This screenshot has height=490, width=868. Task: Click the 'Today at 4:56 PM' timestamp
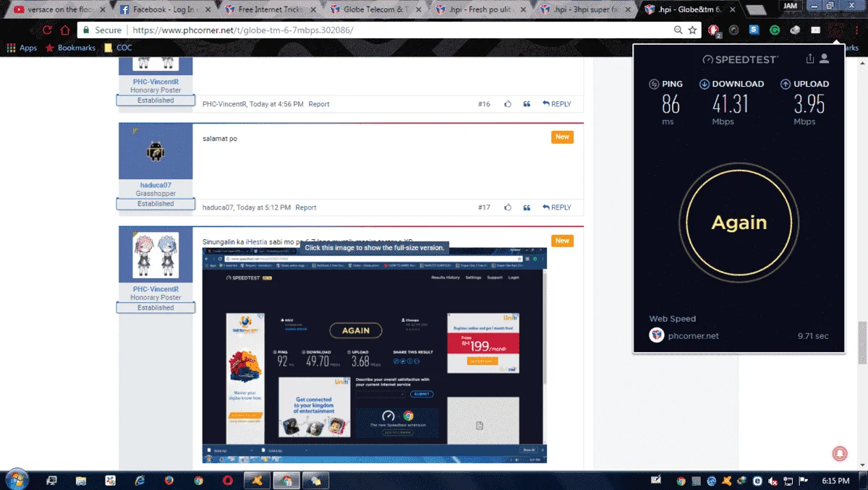pyautogui.click(x=276, y=104)
